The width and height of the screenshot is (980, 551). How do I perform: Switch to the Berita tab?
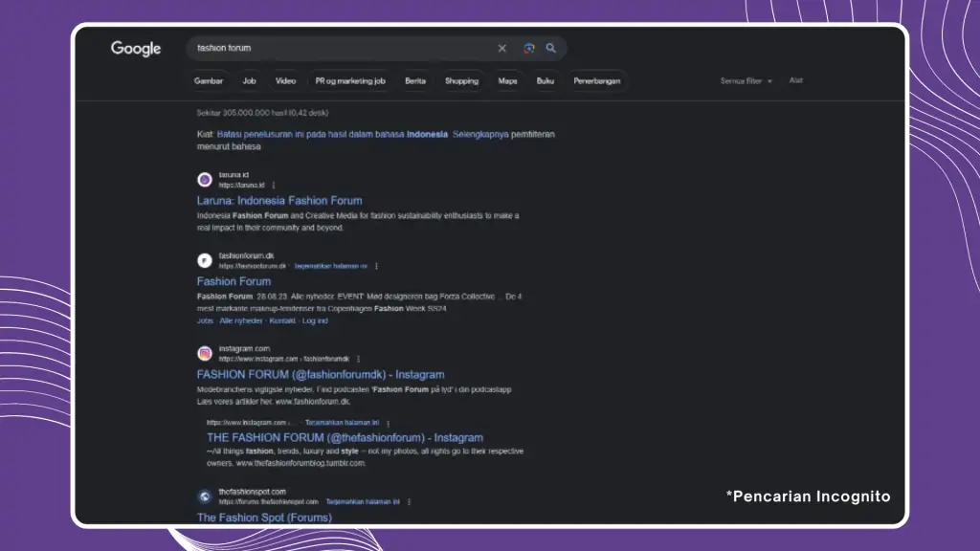[x=415, y=81]
